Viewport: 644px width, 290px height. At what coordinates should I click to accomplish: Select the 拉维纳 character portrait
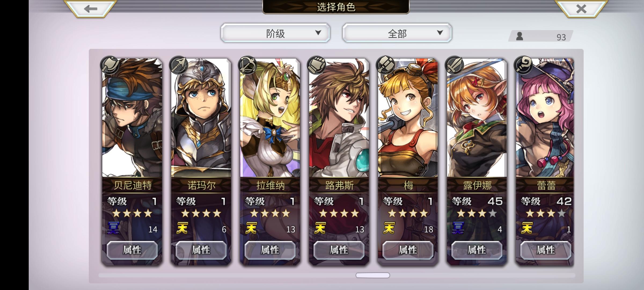click(x=270, y=118)
